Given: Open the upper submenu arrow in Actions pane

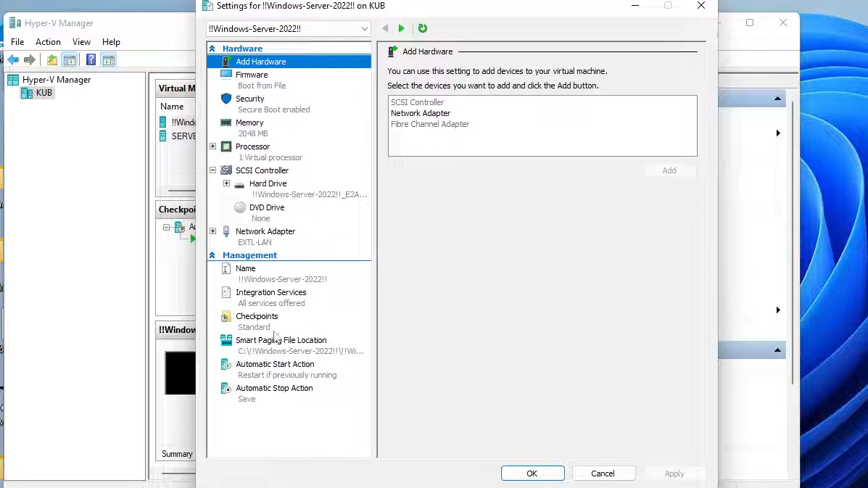Looking at the screenshot, I should [778, 133].
